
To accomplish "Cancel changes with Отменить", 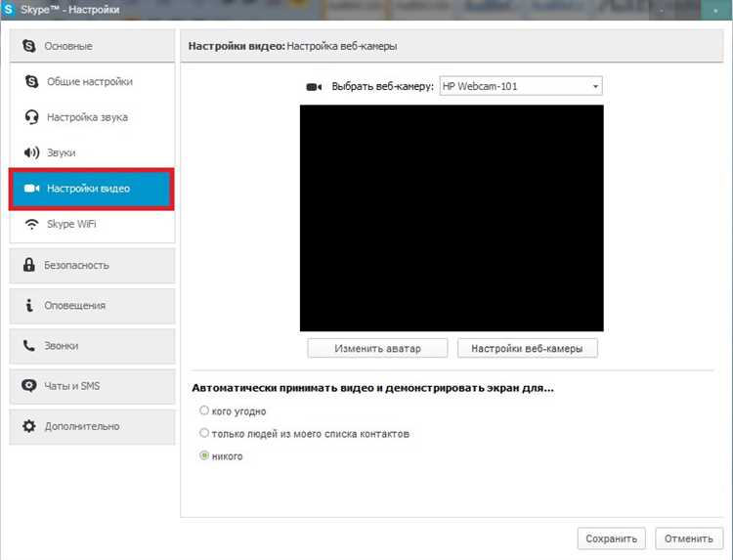I will click(689, 538).
